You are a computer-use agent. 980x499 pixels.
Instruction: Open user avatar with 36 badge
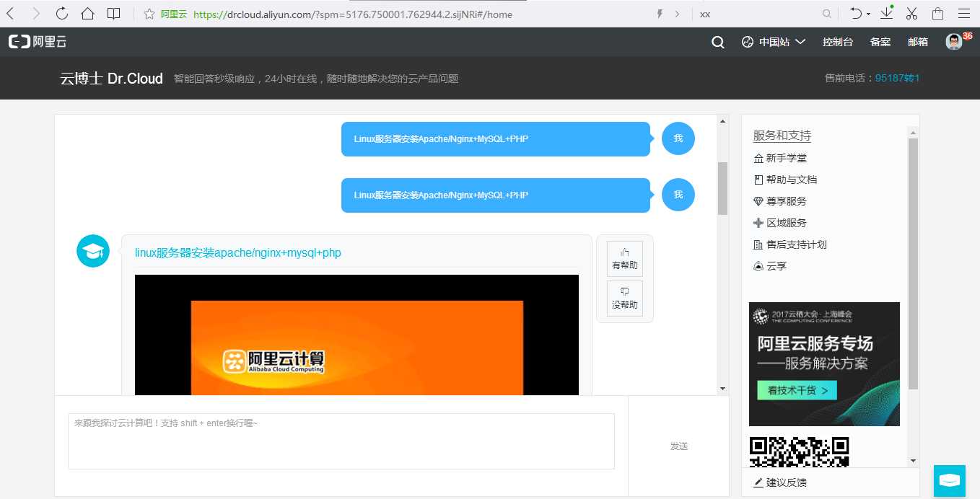(955, 42)
